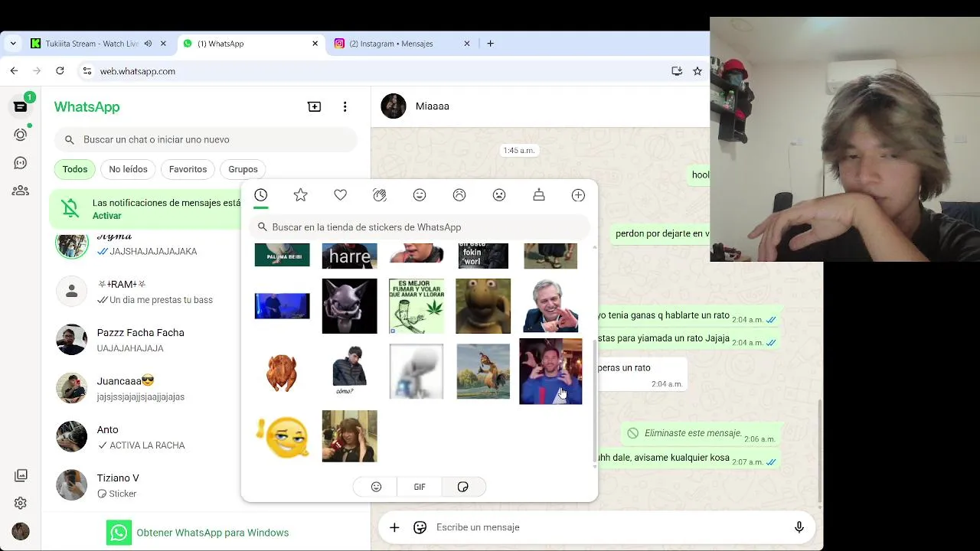Image resolution: width=980 pixels, height=551 pixels.
Task: Toggle the emoji/sticker picker in message bar
Action: (x=420, y=527)
